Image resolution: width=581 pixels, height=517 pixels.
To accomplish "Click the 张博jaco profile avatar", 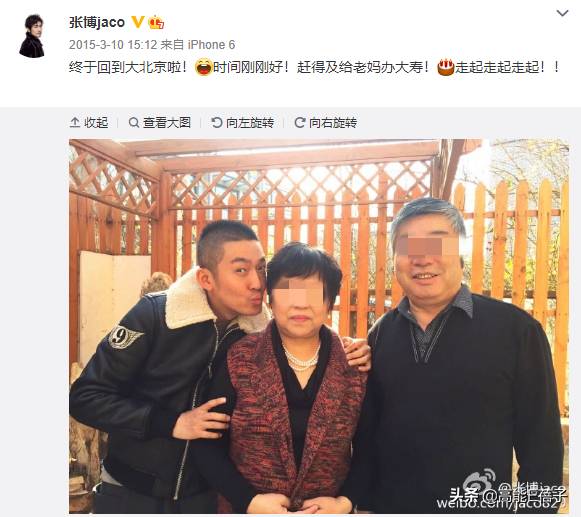I will 32,36.
